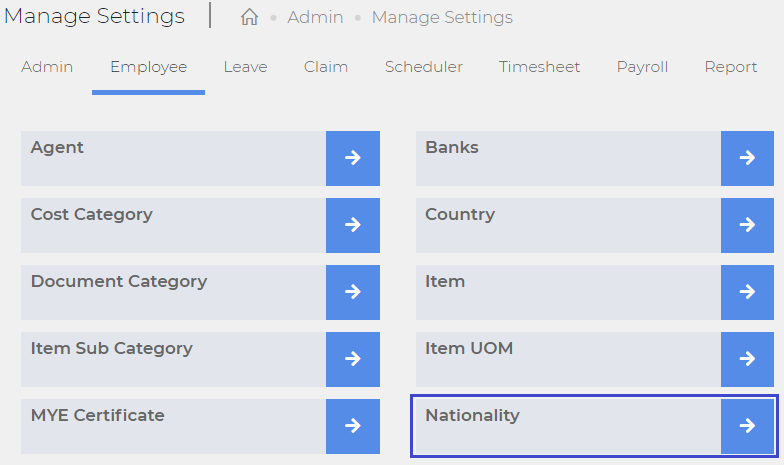This screenshot has width=784, height=465.
Task: Open the Payroll tab
Action: [642, 67]
